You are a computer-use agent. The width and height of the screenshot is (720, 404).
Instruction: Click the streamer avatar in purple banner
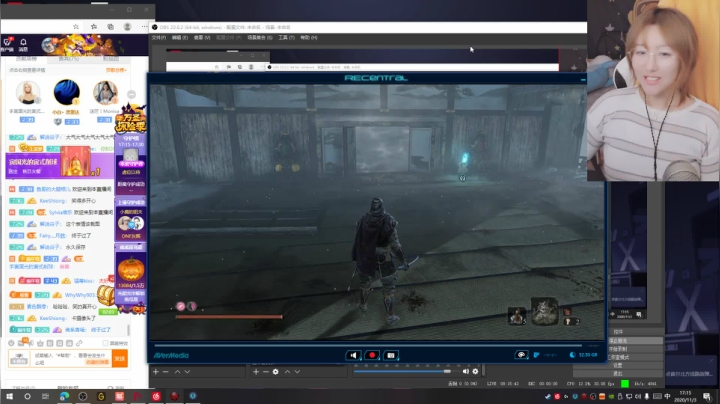click(49, 45)
